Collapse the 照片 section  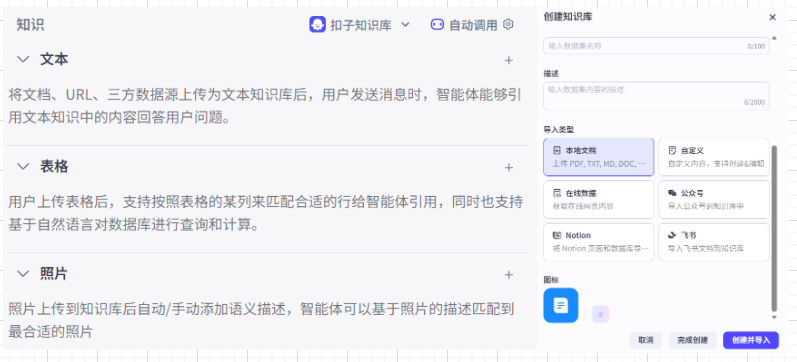[x=23, y=274]
